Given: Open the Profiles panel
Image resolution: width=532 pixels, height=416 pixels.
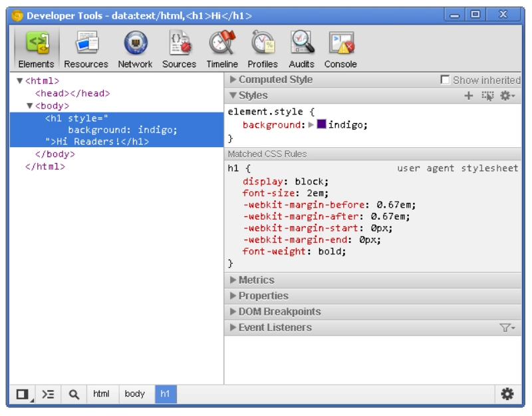Looking at the screenshot, I should point(263,50).
